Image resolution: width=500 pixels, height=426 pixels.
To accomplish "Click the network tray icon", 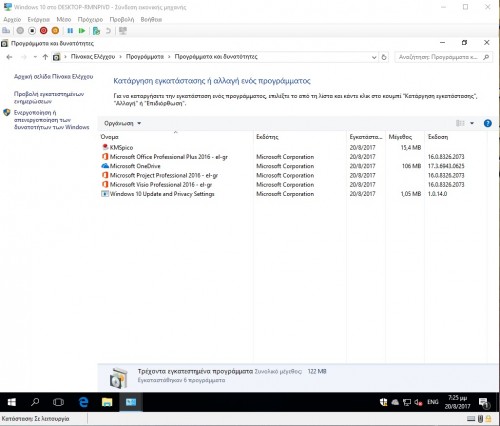I will (407, 402).
